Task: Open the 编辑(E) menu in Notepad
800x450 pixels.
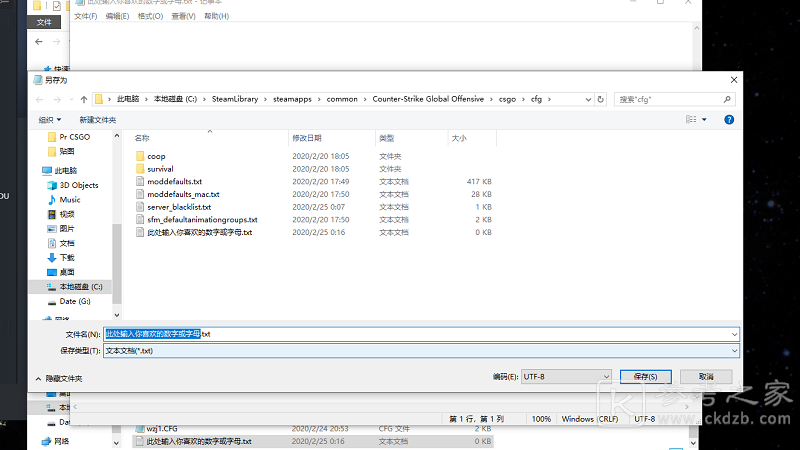Action: [x=118, y=16]
